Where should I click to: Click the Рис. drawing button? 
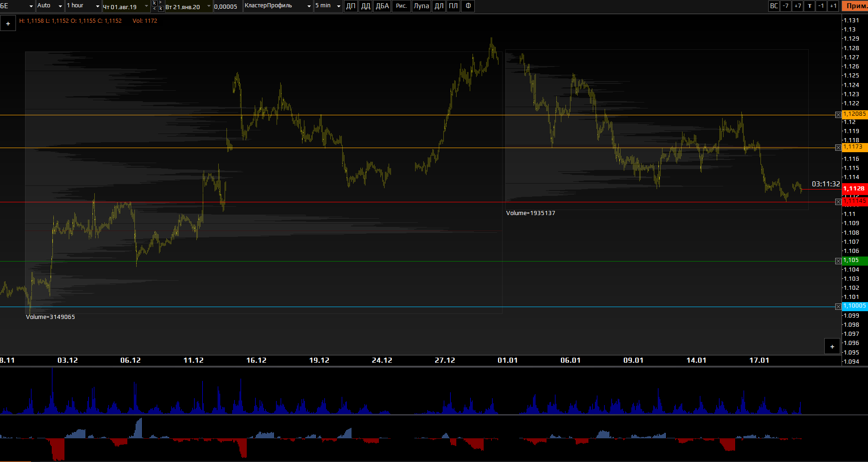point(401,6)
